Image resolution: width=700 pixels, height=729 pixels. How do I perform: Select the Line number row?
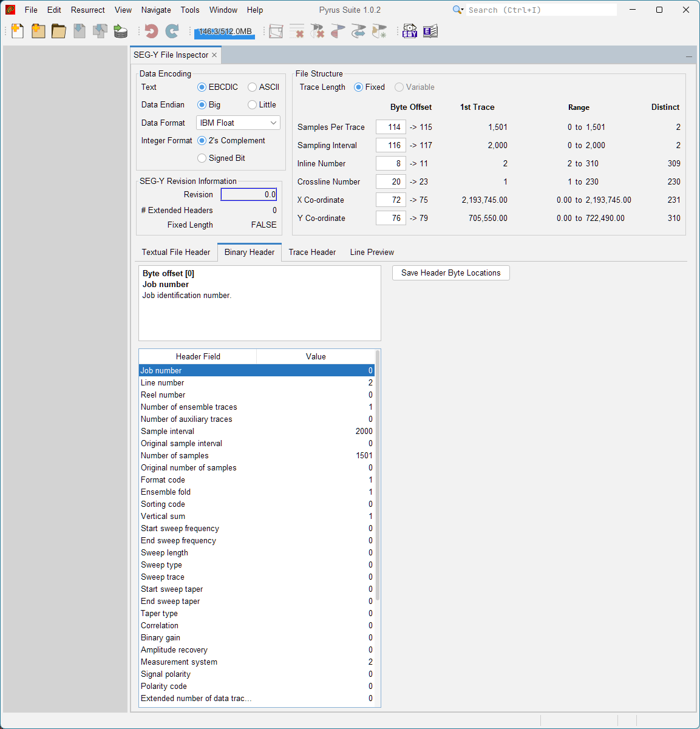click(257, 382)
